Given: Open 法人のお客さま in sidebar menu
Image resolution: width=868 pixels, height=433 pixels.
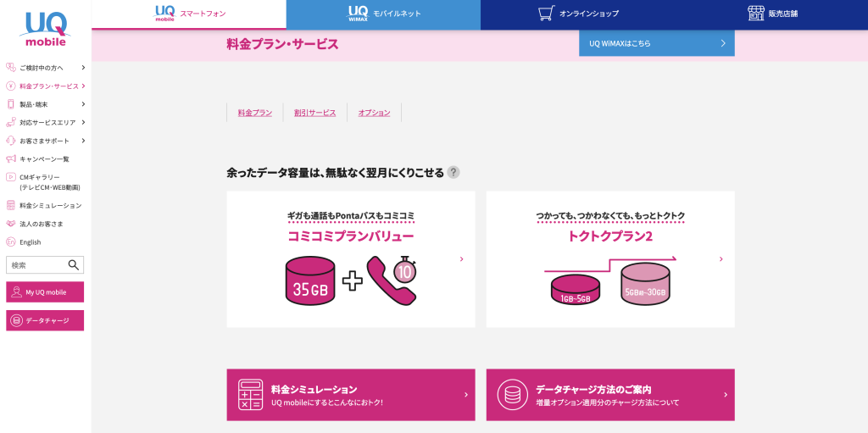Looking at the screenshot, I should tap(42, 224).
